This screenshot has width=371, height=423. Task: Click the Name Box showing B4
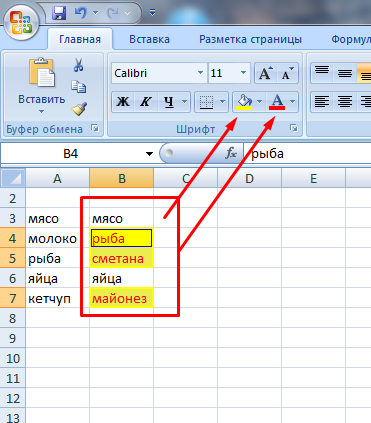[x=71, y=154]
